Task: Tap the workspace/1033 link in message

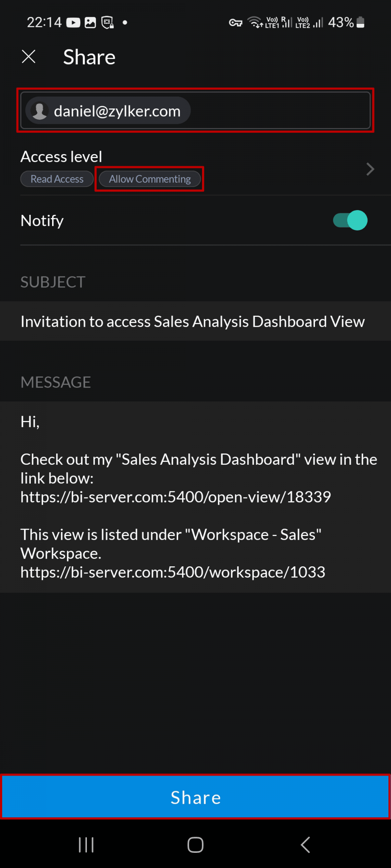Action: 173,572
